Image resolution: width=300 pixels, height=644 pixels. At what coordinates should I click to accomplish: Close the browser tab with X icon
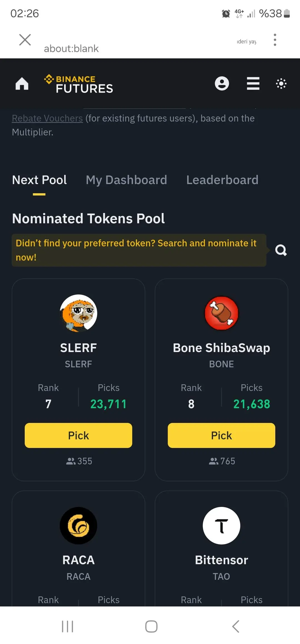[25, 40]
